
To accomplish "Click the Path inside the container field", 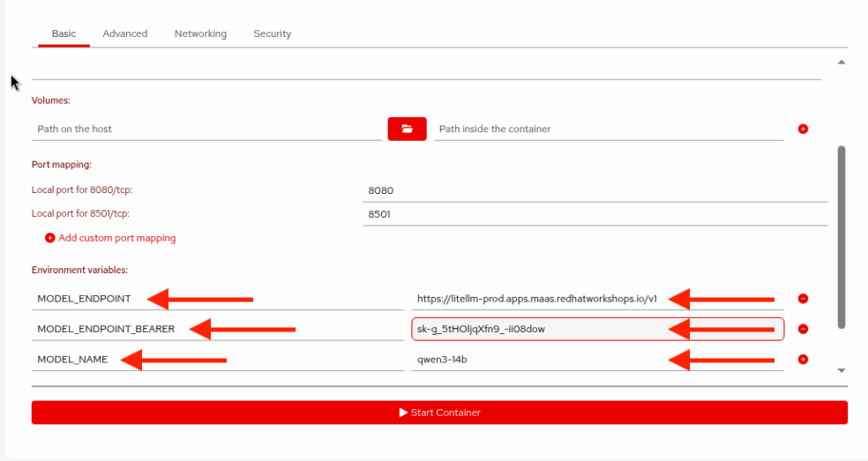I will [x=609, y=129].
